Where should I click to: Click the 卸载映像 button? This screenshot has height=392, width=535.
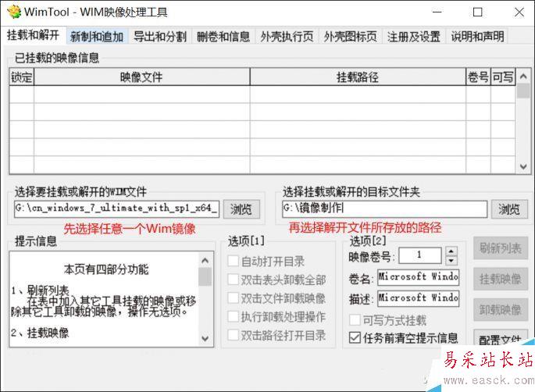tap(501, 310)
